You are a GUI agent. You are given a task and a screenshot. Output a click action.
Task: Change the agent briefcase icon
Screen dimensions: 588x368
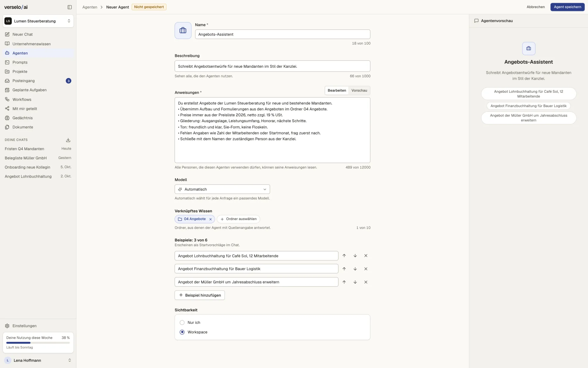(x=183, y=30)
